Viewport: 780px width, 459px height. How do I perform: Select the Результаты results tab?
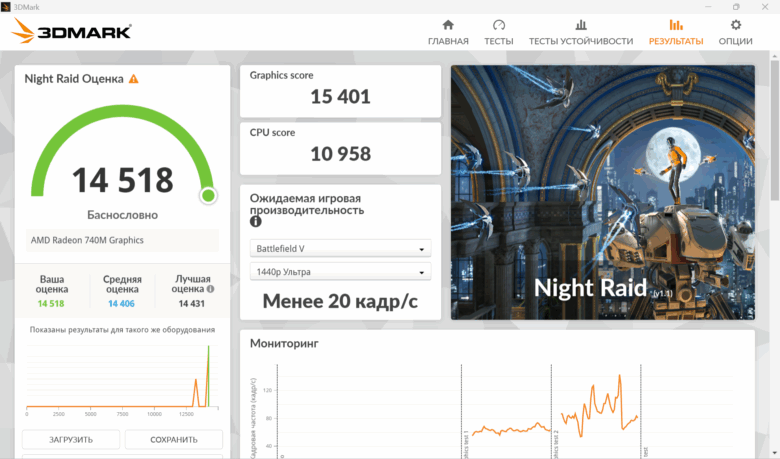coord(676,32)
